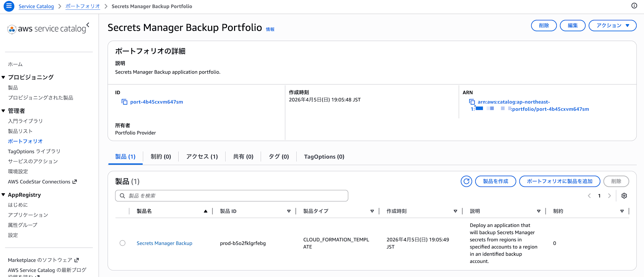Viewport: 644px width, 277px height.
Task: Switch to the アクセス (1) tab
Action: click(x=202, y=157)
